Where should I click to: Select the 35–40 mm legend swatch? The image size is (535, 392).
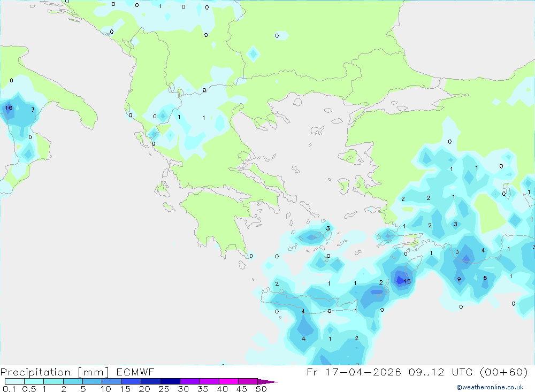(x=209, y=381)
